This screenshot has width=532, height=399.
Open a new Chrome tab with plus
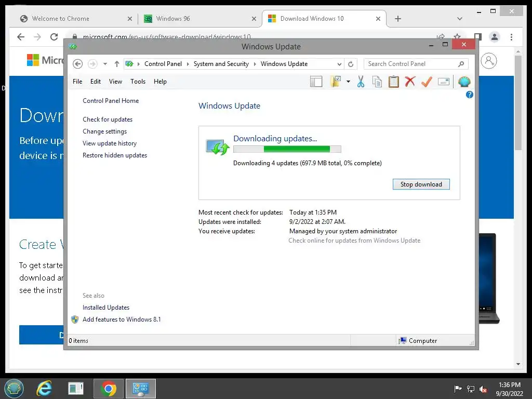[398, 19]
